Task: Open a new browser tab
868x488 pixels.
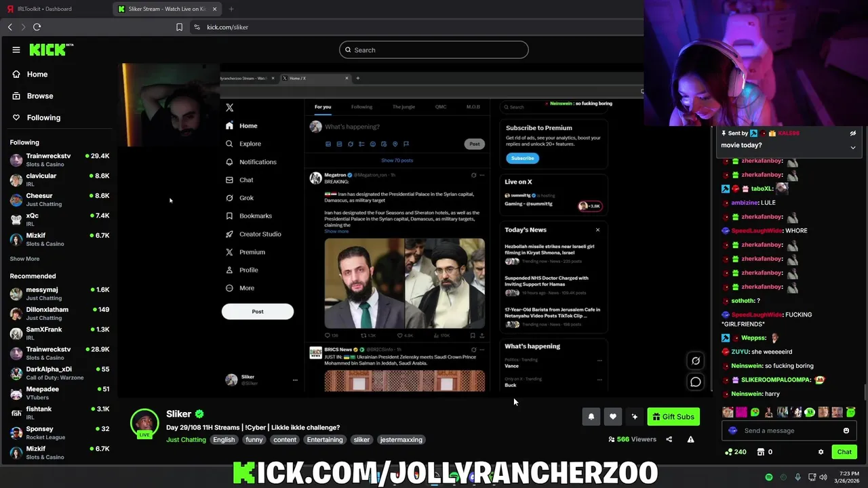Action: 231,9
